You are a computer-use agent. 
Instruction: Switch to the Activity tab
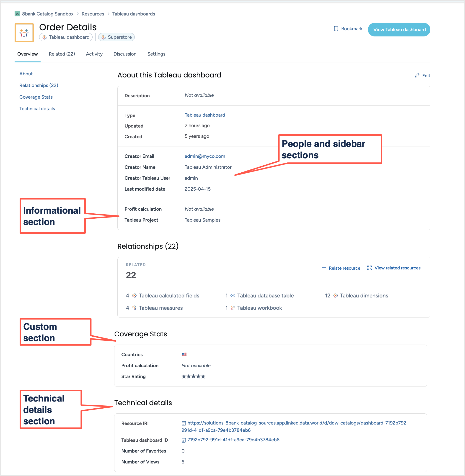[x=94, y=54]
